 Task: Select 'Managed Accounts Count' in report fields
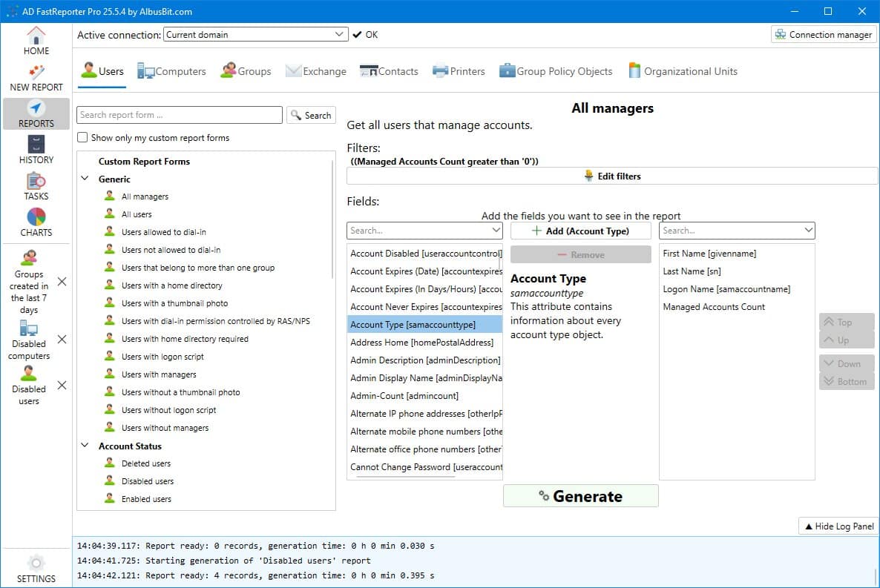point(736,307)
